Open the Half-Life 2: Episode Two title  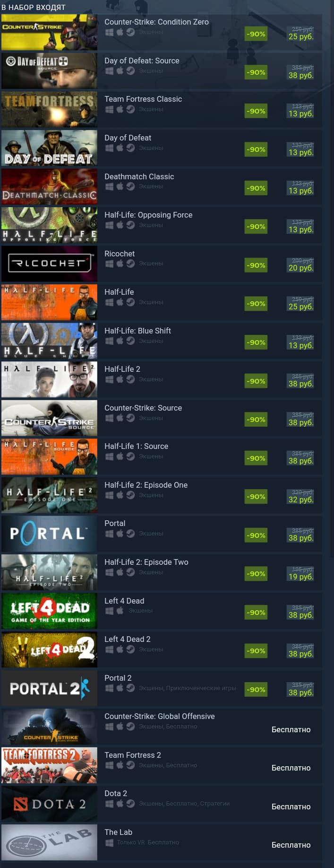click(x=146, y=562)
